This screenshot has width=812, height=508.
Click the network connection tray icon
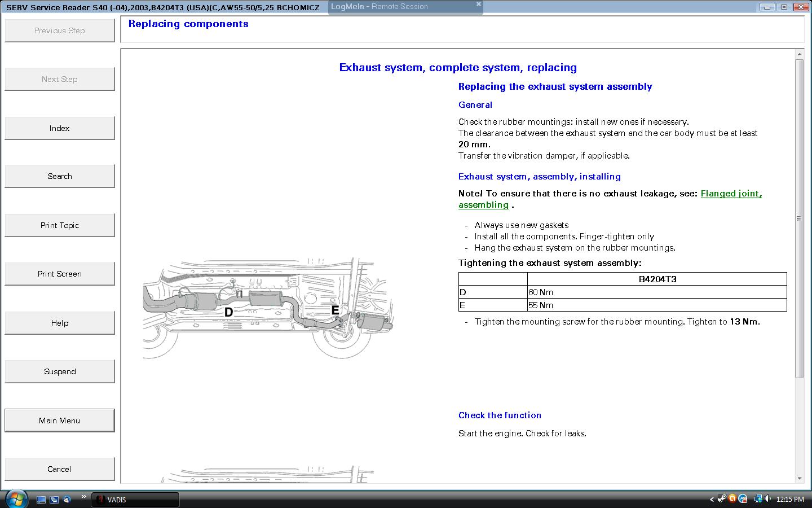pyautogui.click(x=757, y=499)
